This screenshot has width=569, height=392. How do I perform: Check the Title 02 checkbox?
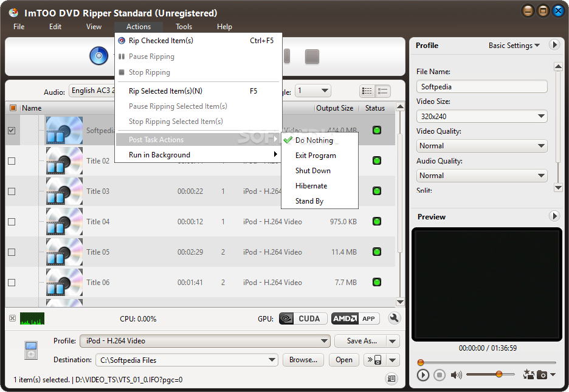coord(12,160)
